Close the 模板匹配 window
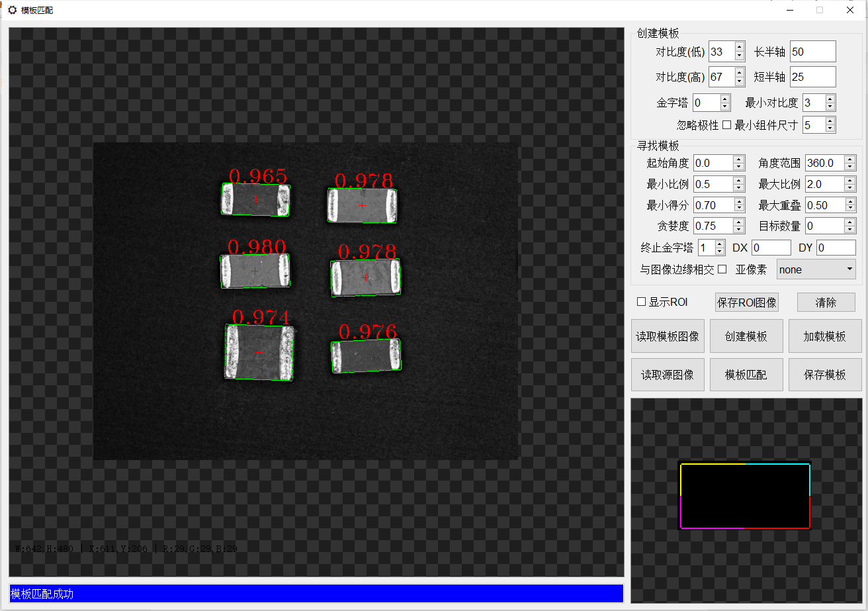Image resolution: width=868 pixels, height=611 pixels. (850, 10)
